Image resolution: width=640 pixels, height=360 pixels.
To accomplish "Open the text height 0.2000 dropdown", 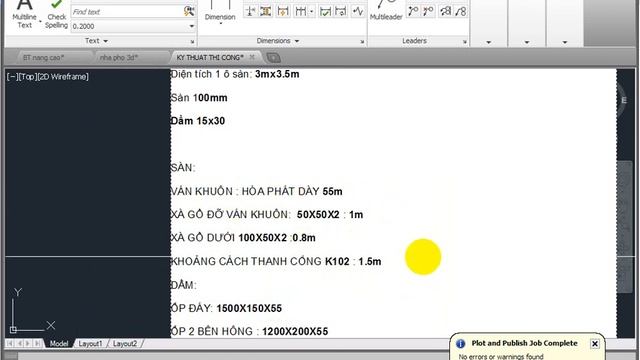I will (191, 26).
